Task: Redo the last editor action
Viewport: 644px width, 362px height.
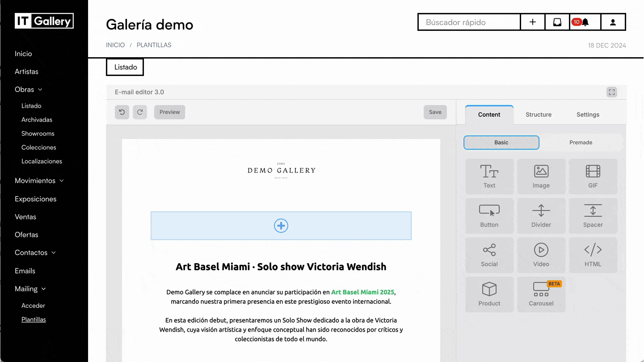Action: coord(140,112)
